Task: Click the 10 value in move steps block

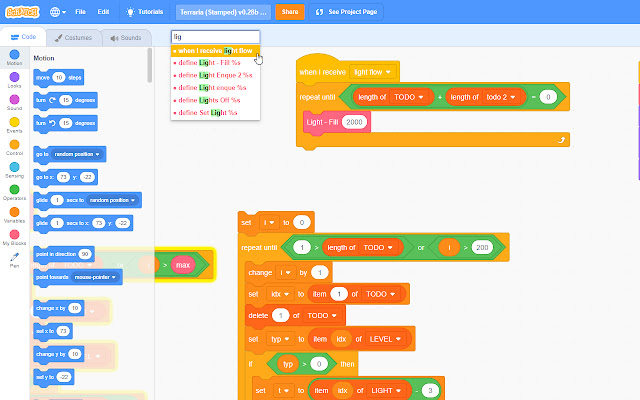Action: tap(59, 78)
